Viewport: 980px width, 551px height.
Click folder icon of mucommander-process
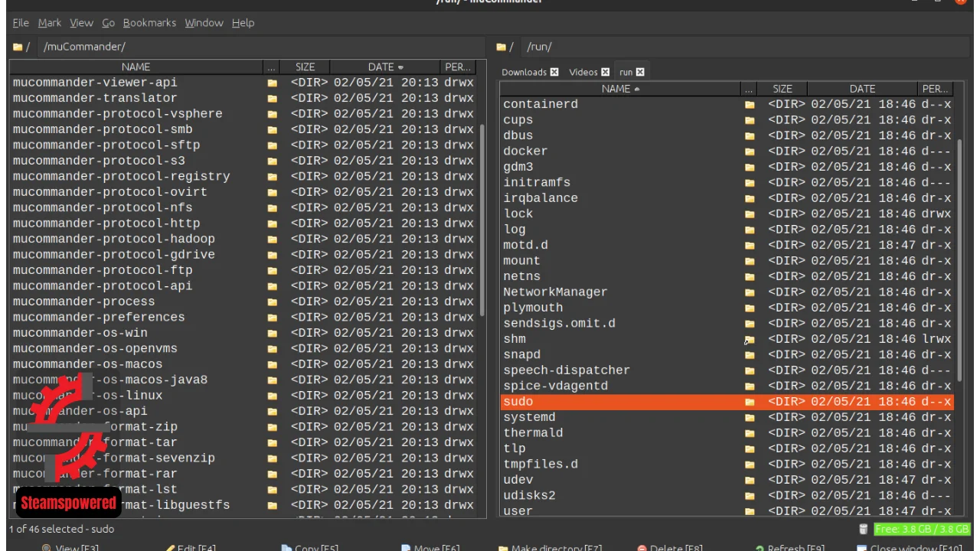(x=272, y=302)
